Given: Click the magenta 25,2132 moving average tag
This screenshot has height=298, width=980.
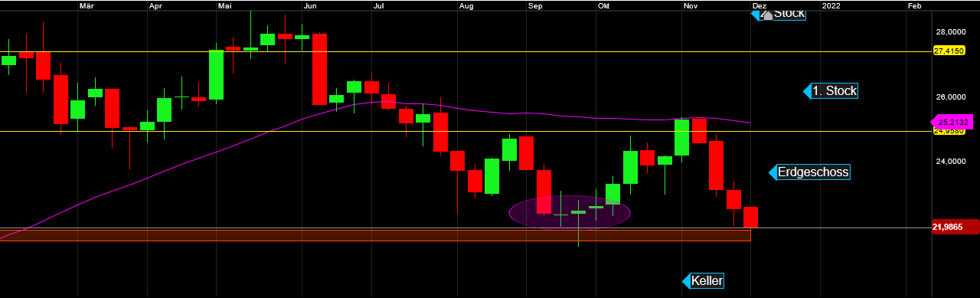Looking at the screenshot, I should pos(951,122).
